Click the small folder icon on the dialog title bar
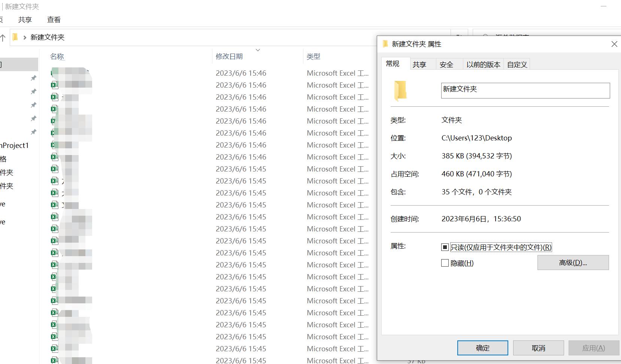This screenshot has width=621, height=364. point(385,44)
